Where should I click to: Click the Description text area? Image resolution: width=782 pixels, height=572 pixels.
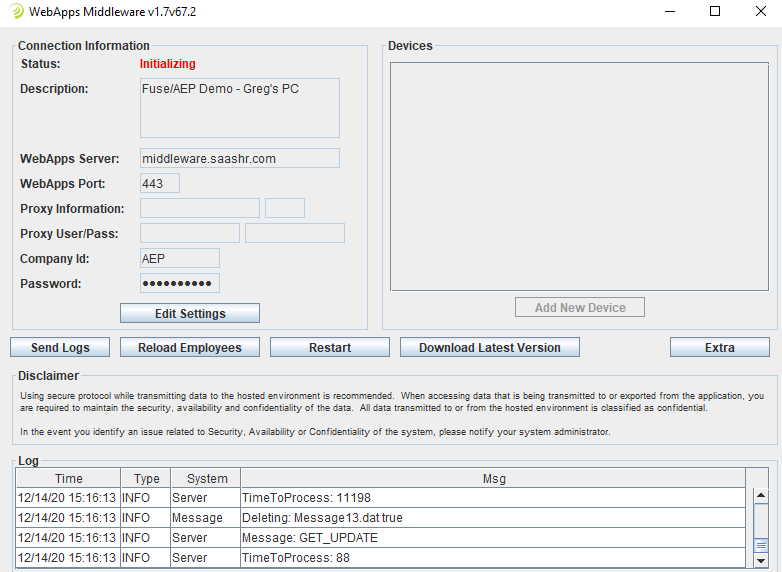tap(240, 108)
